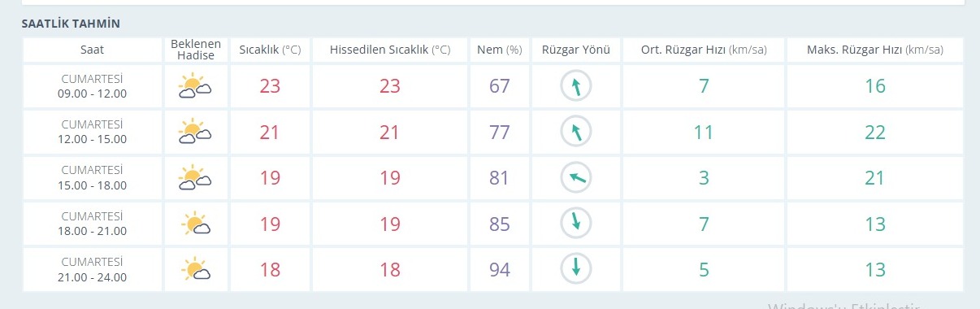980x309 pixels.
Task: Click the max wind speed value 22
Action: point(874,133)
